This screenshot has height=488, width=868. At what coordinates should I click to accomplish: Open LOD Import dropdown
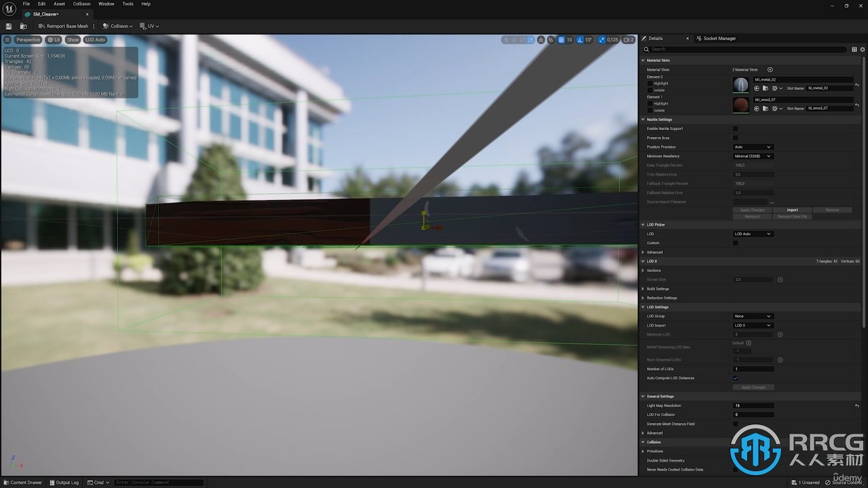753,325
